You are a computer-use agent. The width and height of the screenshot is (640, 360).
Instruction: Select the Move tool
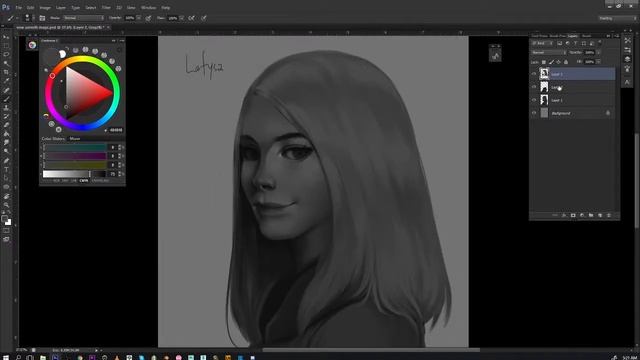click(x=6, y=37)
